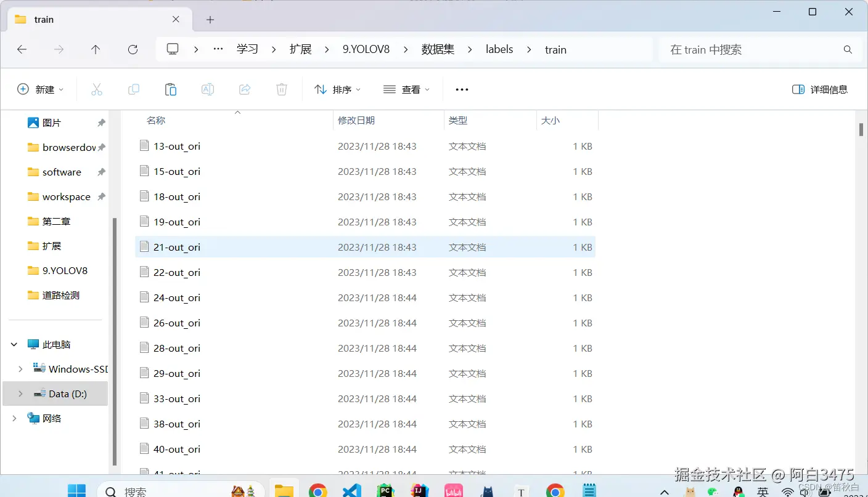Delete 21-out_ori using trash icon
The image size is (868, 497).
(281, 89)
